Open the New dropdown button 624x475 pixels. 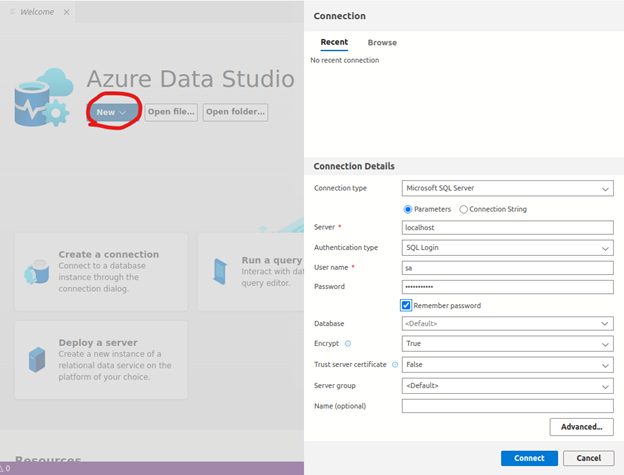[x=112, y=113]
